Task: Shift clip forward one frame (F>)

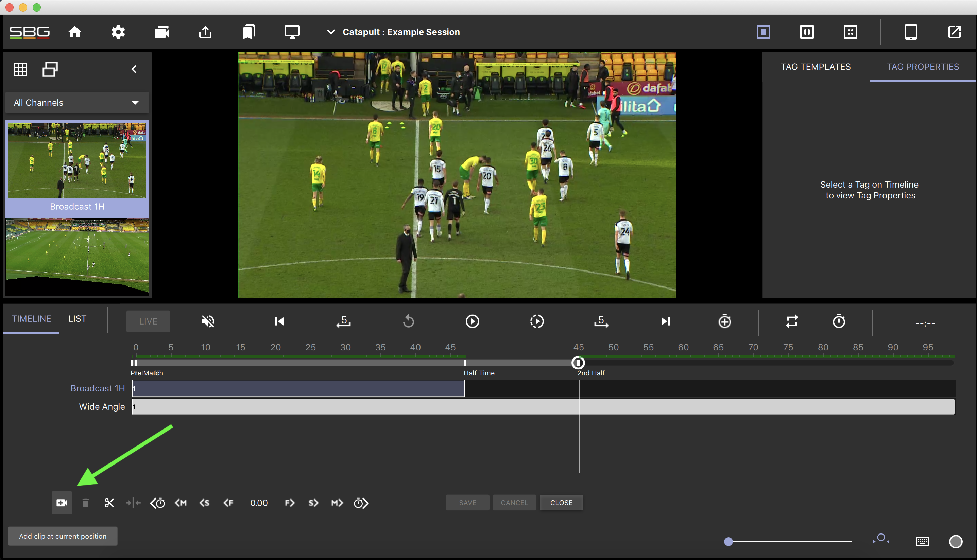Action: (x=290, y=503)
